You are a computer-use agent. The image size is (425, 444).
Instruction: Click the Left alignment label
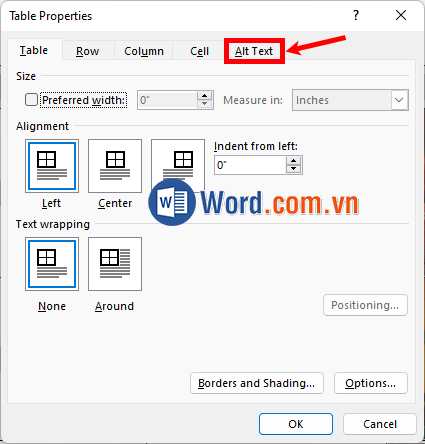(51, 203)
